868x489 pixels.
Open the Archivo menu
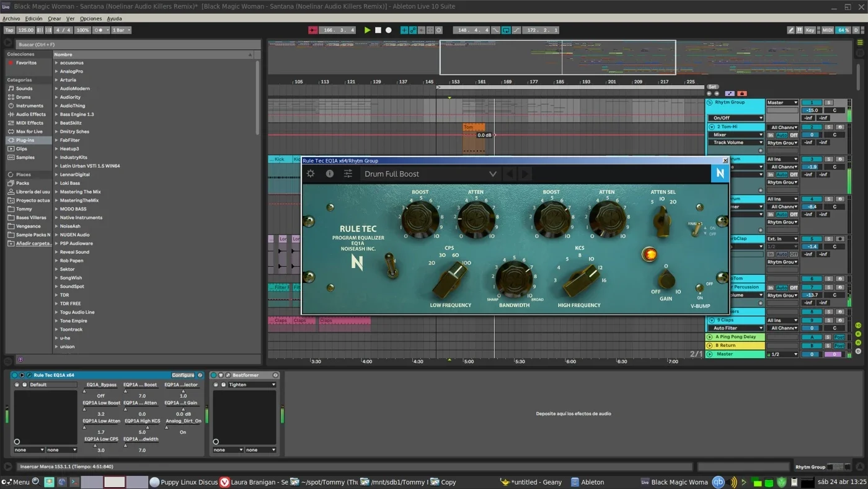[x=11, y=19]
